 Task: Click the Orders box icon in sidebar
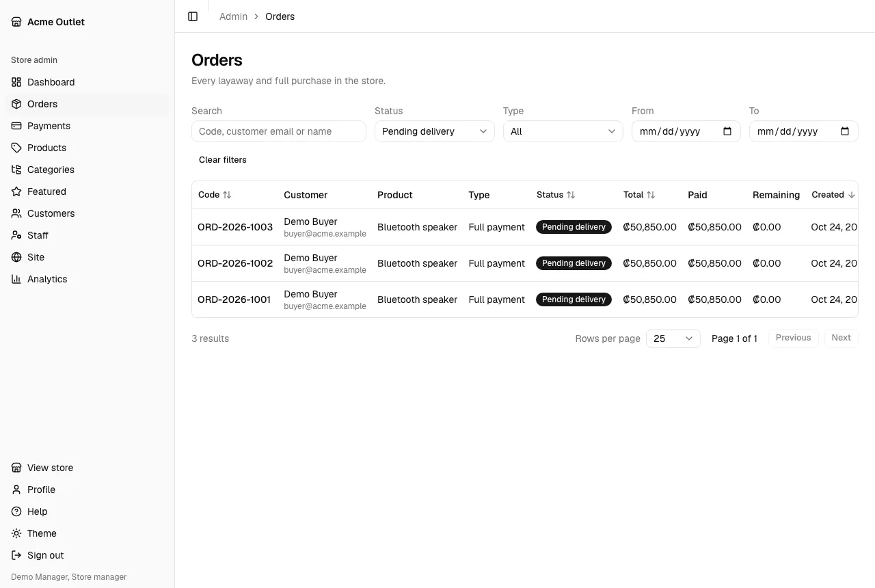[x=16, y=104]
